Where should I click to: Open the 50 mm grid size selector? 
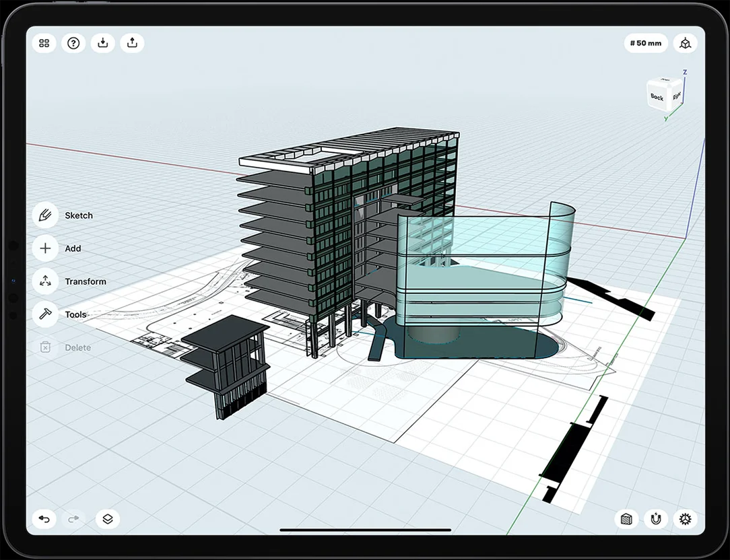pos(646,43)
